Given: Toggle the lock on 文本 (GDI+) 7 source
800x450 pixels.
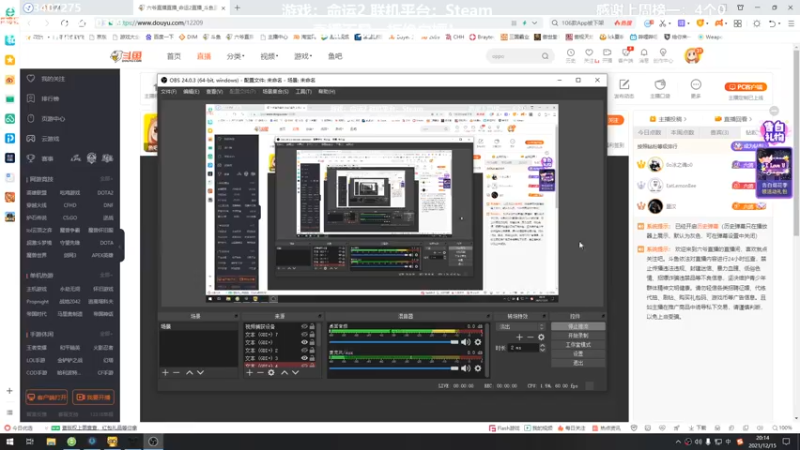Looking at the screenshot, I should tap(312, 334).
